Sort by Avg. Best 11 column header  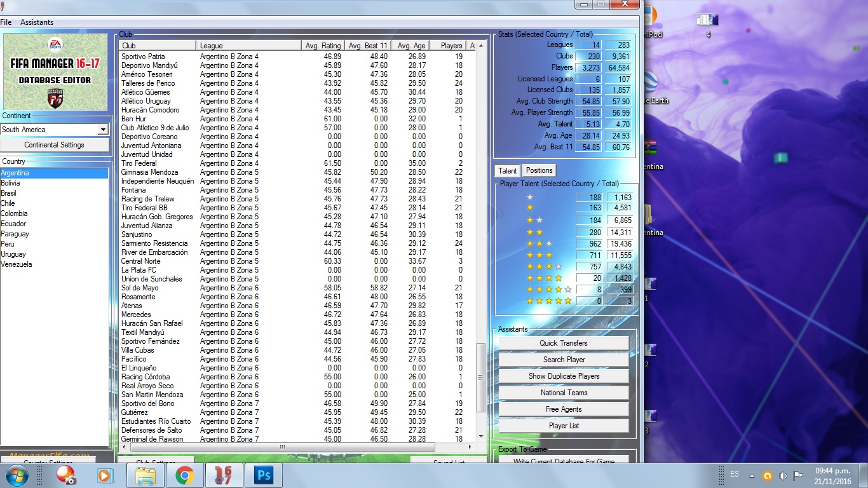click(367, 46)
